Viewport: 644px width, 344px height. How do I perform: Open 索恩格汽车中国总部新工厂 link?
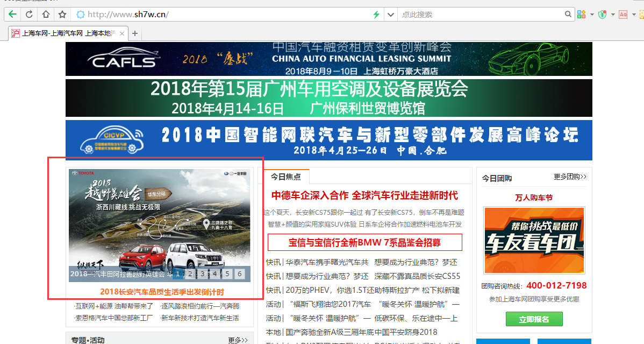(114, 318)
